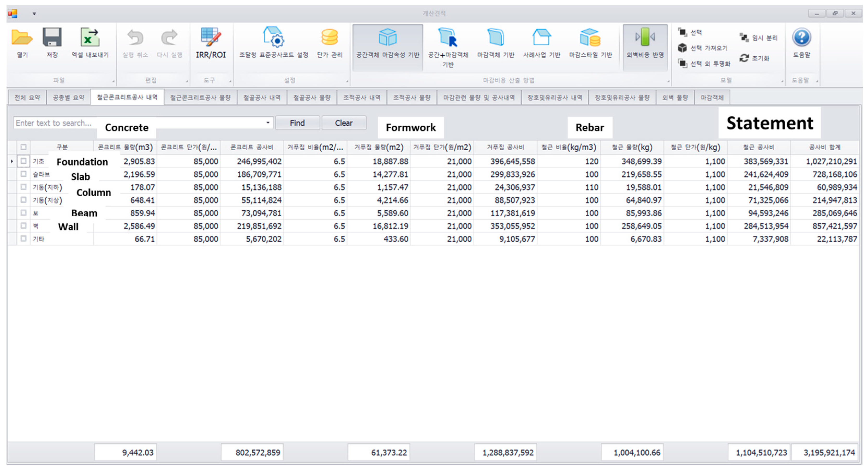Switch to 철골공사 내역 tab
The image size is (868, 472).
coord(262,98)
